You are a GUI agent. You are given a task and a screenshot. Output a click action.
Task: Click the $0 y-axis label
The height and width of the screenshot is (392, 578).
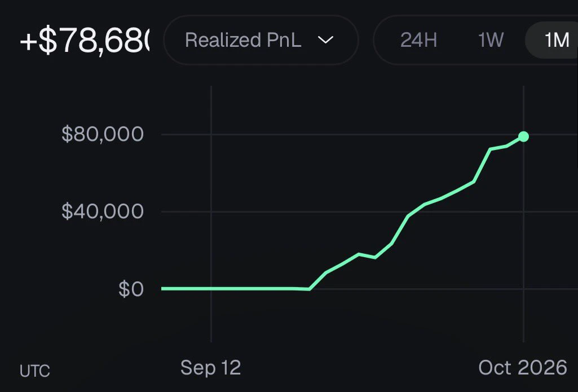(x=131, y=289)
